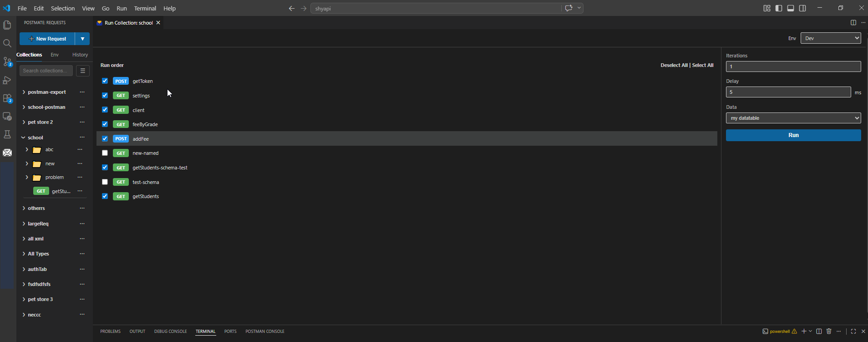Open the Remote Explorer icon
Viewport: 868px width, 342px height.
(7, 117)
